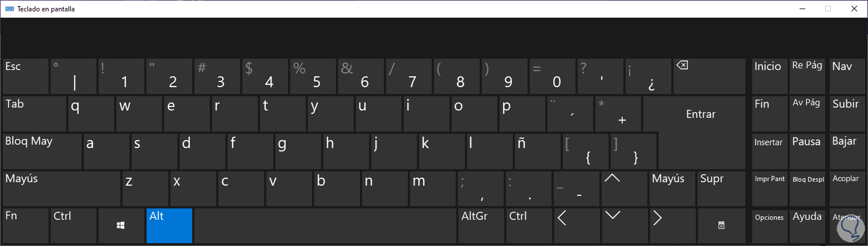The height and width of the screenshot is (246, 868).
Task: Toggle the Bloq Despl scroll lock key
Action: (808, 188)
